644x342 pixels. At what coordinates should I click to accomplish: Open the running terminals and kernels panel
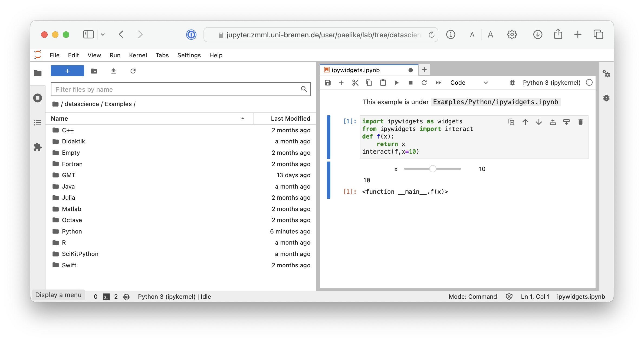tap(38, 98)
